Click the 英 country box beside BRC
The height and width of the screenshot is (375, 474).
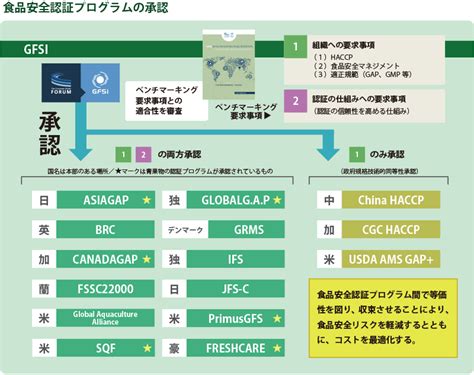click(44, 230)
